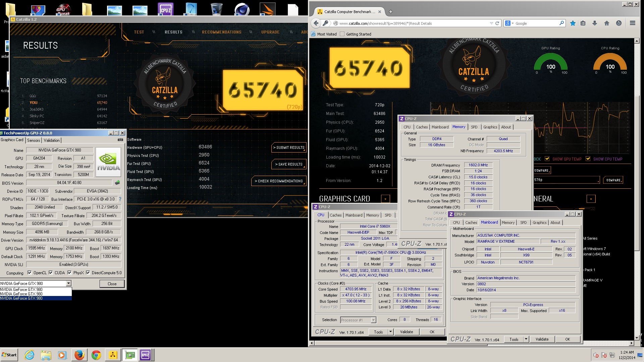Open Google Chrome from the taskbar
Screen dimensions: 644x362
(x=96, y=355)
